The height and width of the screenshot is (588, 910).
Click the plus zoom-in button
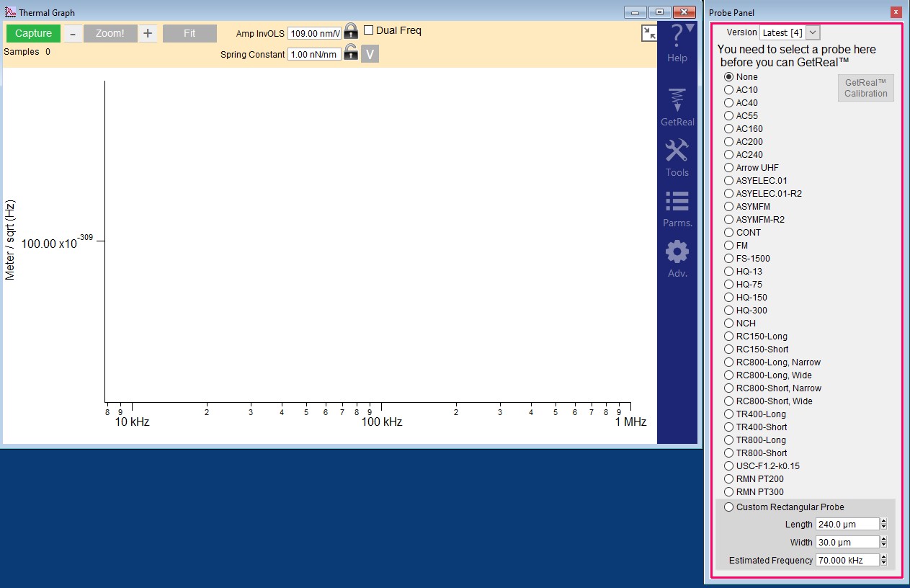148,33
